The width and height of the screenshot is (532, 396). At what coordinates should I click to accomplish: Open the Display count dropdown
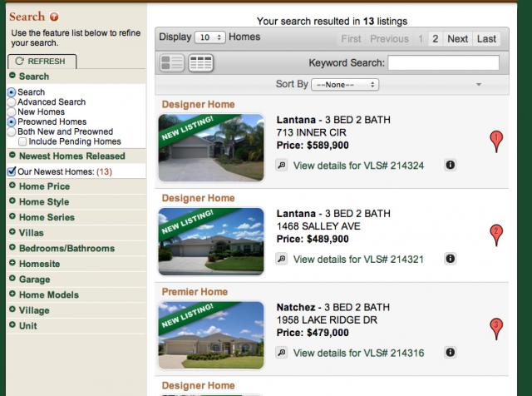[209, 37]
